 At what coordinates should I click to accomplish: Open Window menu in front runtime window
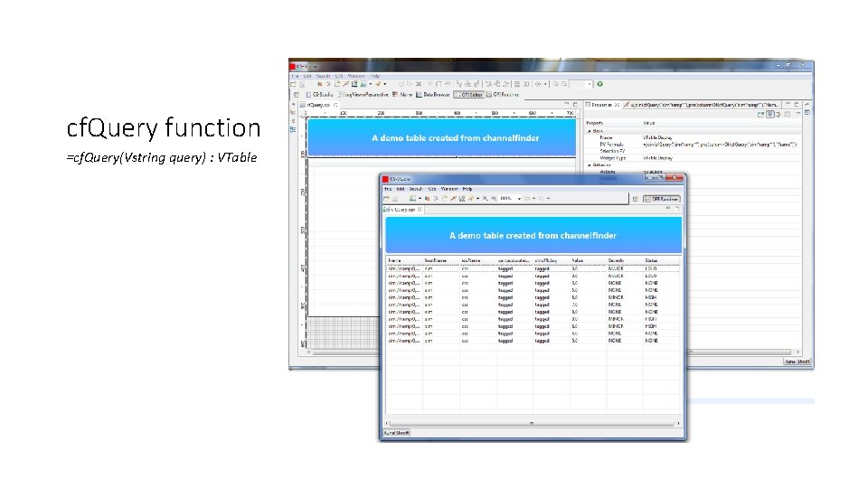pyautogui.click(x=449, y=189)
